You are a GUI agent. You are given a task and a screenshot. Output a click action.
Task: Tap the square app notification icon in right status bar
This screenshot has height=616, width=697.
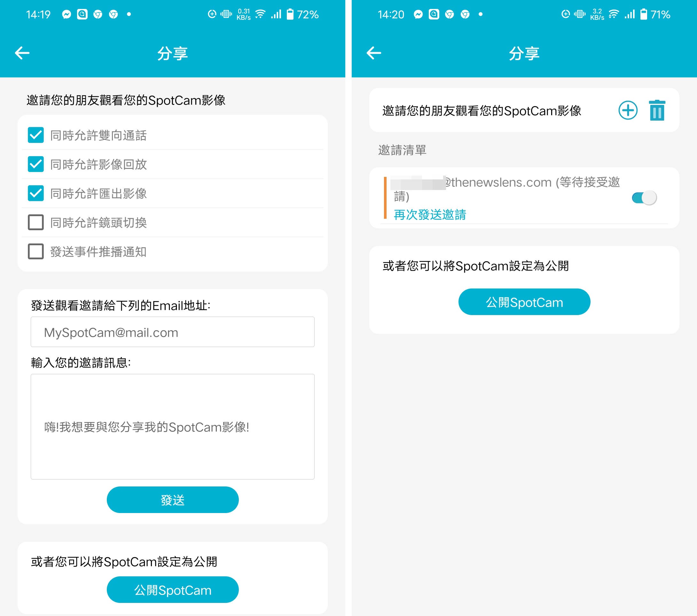point(434,14)
